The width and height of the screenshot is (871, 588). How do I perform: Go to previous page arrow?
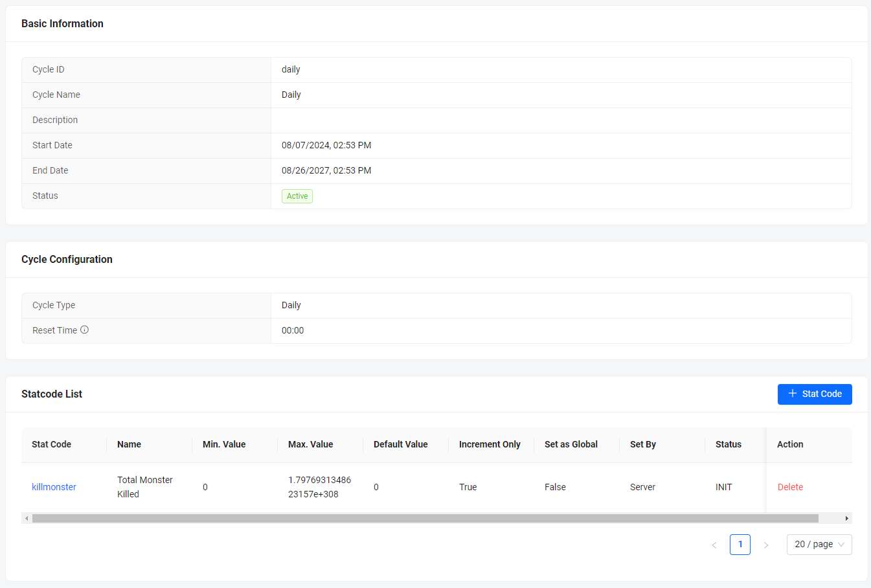pyautogui.click(x=714, y=545)
